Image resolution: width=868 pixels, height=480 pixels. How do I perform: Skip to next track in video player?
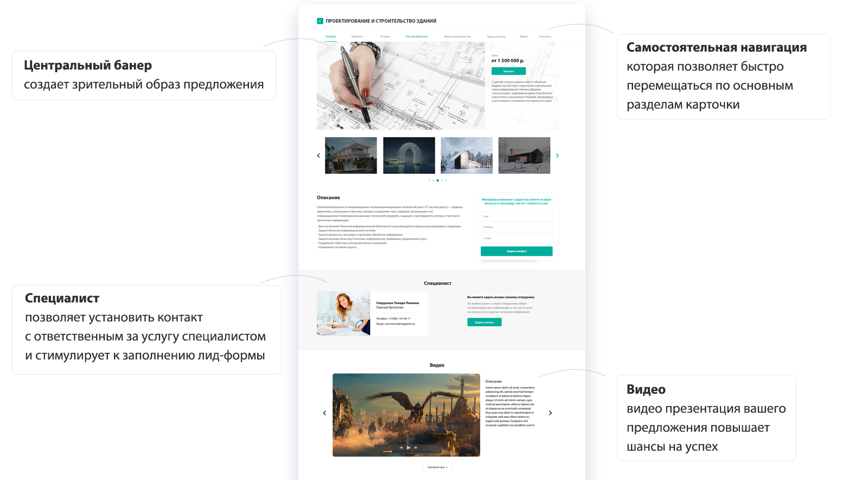[416, 447]
